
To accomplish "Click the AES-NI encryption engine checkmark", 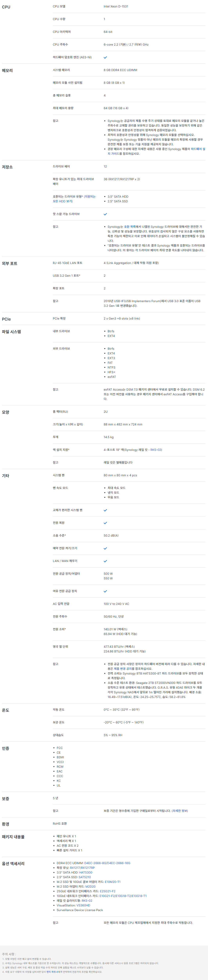I will click(105, 58).
